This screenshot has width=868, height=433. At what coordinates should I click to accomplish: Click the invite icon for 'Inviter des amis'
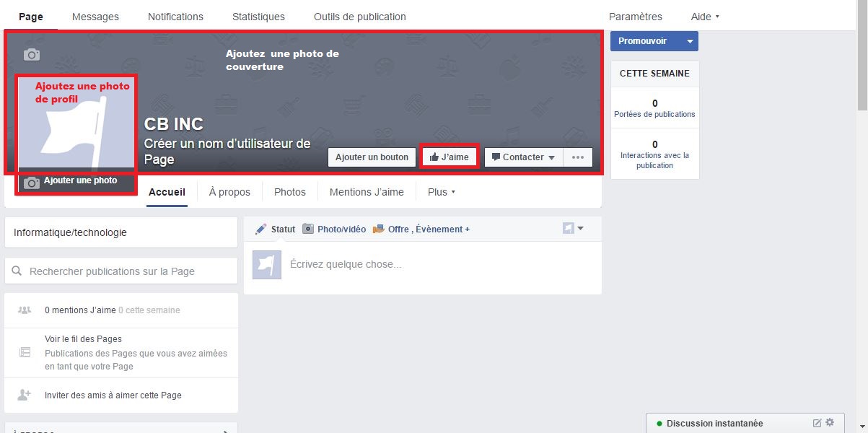pyautogui.click(x=25, y=395)
